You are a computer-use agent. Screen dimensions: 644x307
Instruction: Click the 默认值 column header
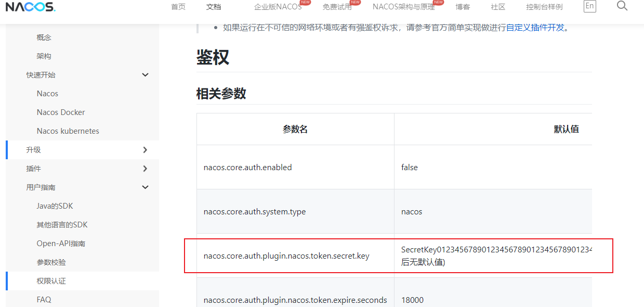tap(566, 129)
